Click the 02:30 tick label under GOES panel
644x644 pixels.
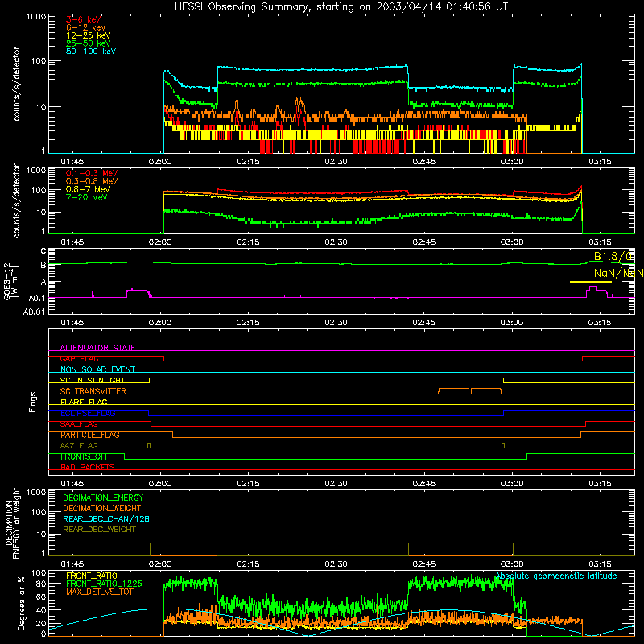click(x=336, y=323)
